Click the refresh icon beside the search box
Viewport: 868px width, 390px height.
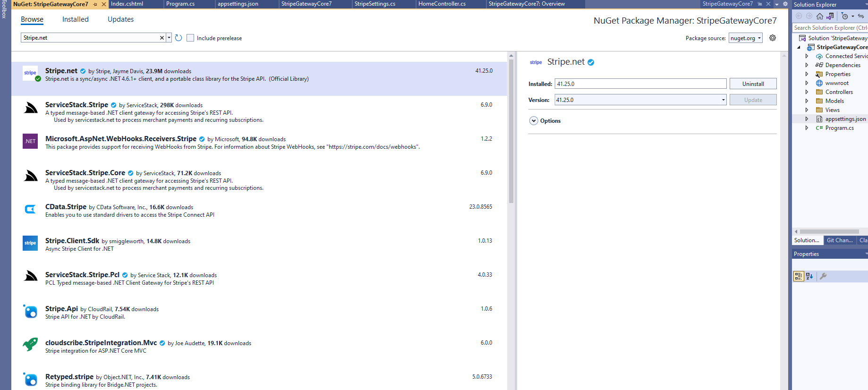(179, 38)
